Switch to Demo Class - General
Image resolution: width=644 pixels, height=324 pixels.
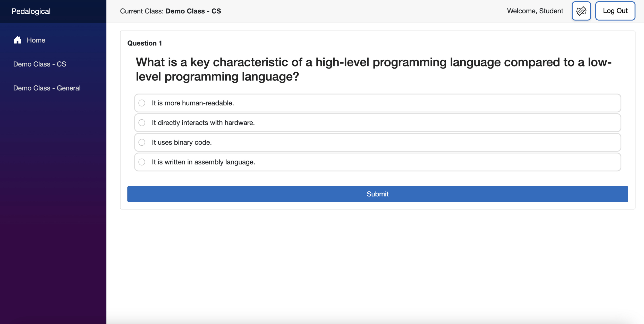(x=47, y=88)
